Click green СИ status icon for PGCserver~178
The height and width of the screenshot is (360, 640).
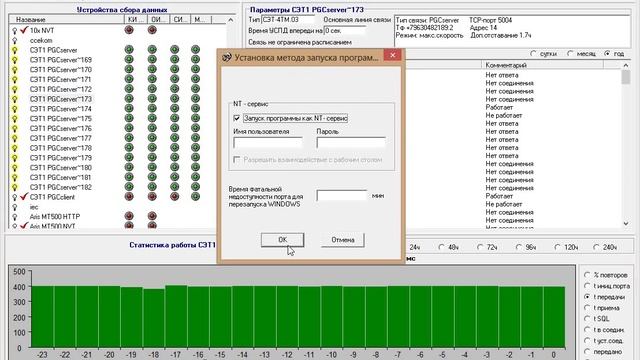click(x=175, y=147)
